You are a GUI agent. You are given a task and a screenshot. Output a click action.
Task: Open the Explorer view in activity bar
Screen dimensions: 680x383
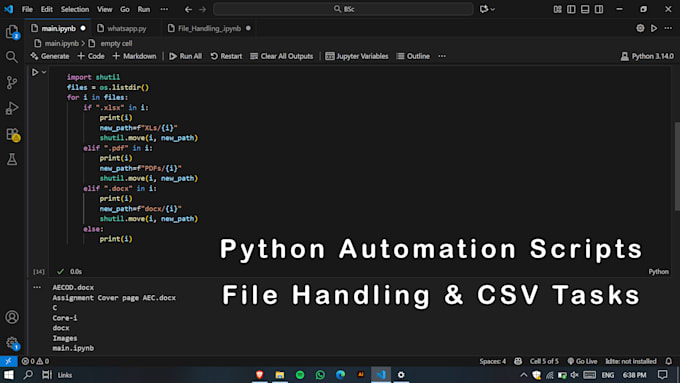click(x=12, y=32)
